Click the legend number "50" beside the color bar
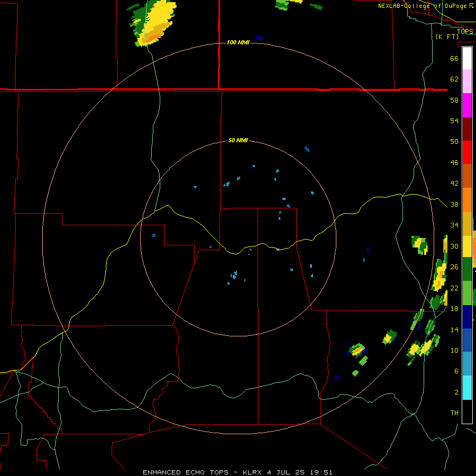Screen dimensions: 476x476 (454, 141)
